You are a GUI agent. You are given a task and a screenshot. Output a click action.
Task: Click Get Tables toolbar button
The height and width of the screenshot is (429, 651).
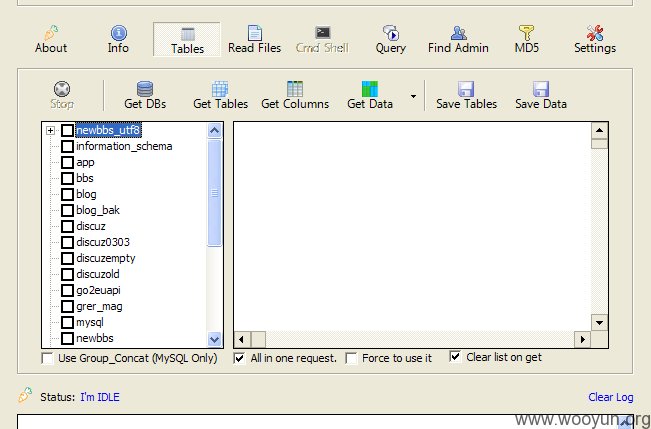click(220, 96)
